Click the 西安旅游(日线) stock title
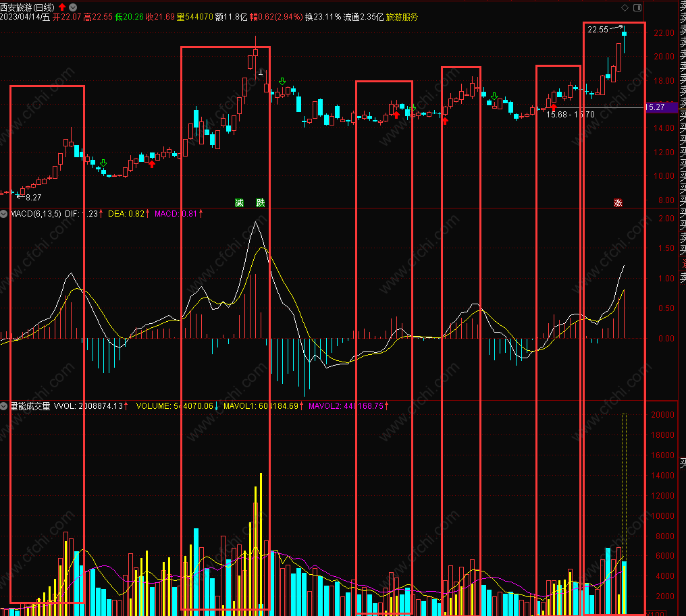This screenshot has width=686, height=616. [28, 7]
